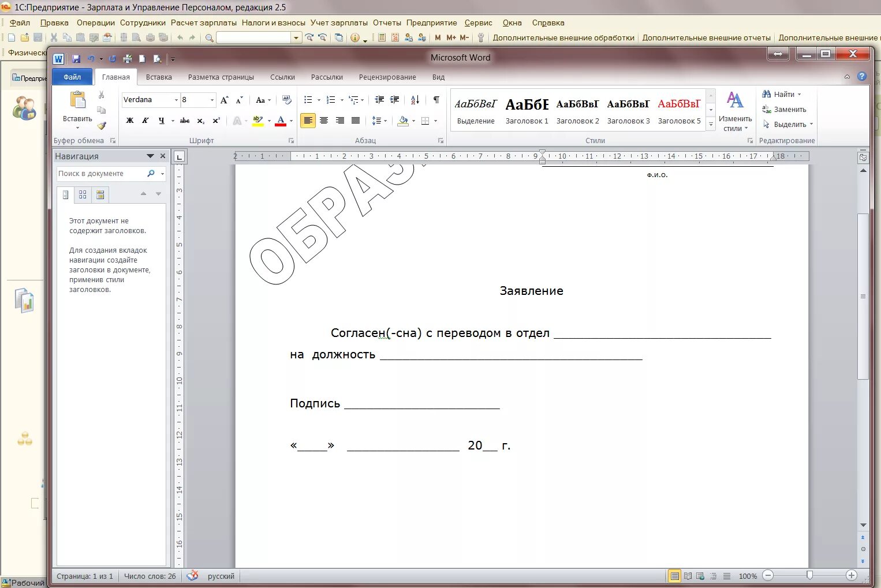The width and height of the screenshot is (881, 588).
Task: Toggle Bold (Ж) formatting
Action: tap(130, 121)
